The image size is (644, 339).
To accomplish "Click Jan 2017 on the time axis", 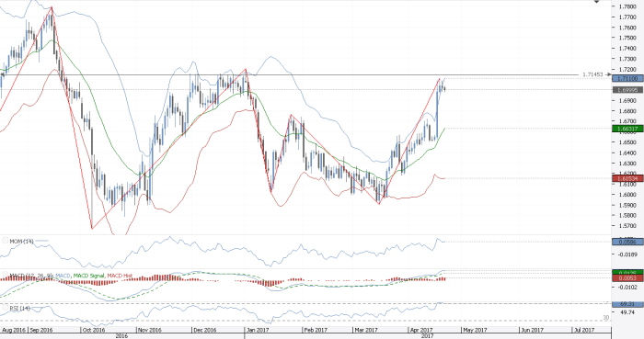I will (257, 330).
